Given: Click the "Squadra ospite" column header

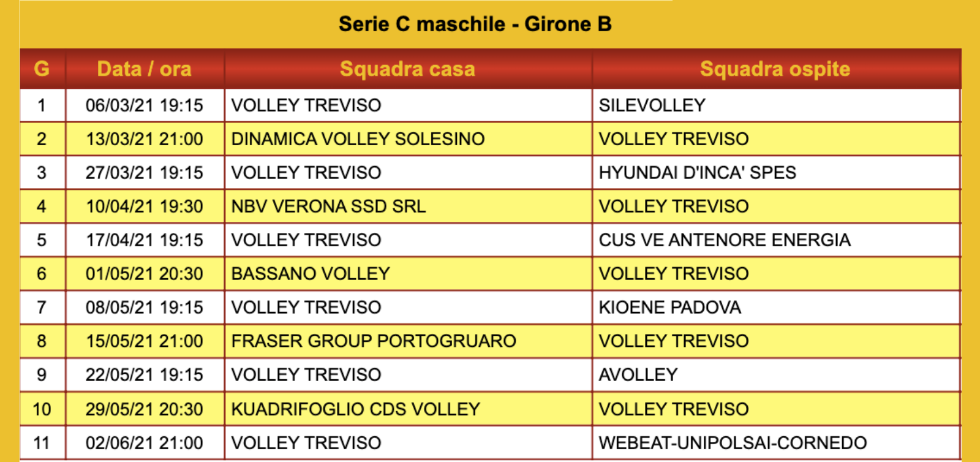Looking at the screenshot, I should coord(775,69).
